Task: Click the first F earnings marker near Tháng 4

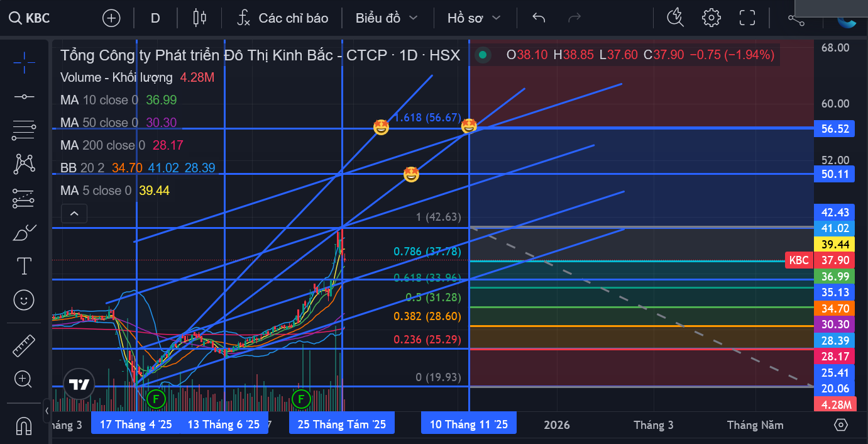Action: pyautogui.click(x=156, y=399)
